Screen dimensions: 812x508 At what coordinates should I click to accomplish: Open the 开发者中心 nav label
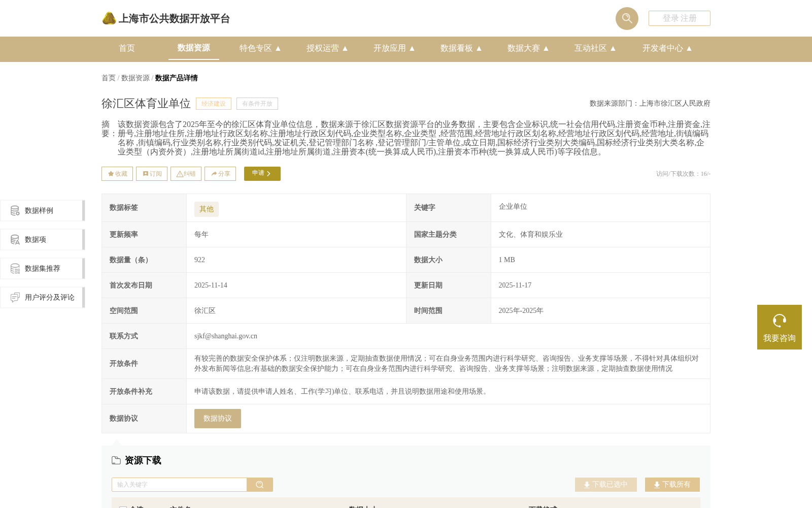coord(663,48)
